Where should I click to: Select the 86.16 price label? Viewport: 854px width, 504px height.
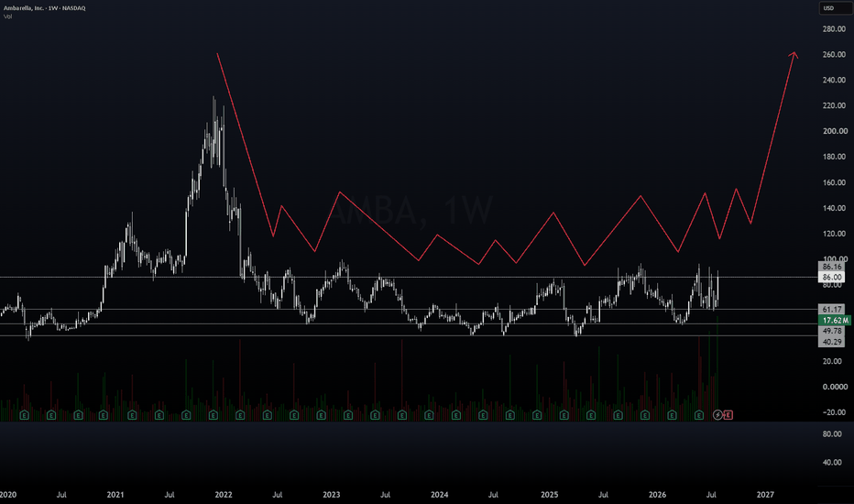coord(832,267)
